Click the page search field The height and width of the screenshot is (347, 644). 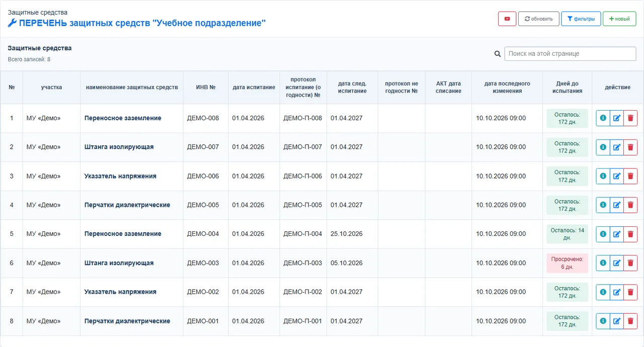point(570,54)
